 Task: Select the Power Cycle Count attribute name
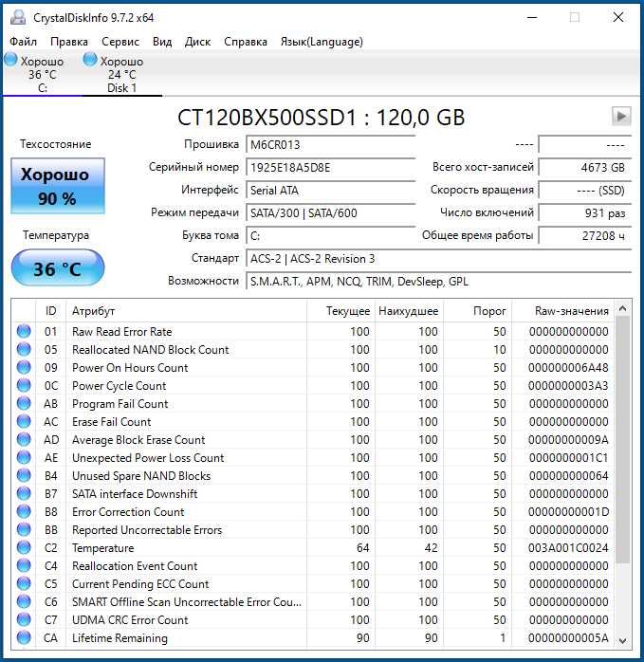click(120, 386)
